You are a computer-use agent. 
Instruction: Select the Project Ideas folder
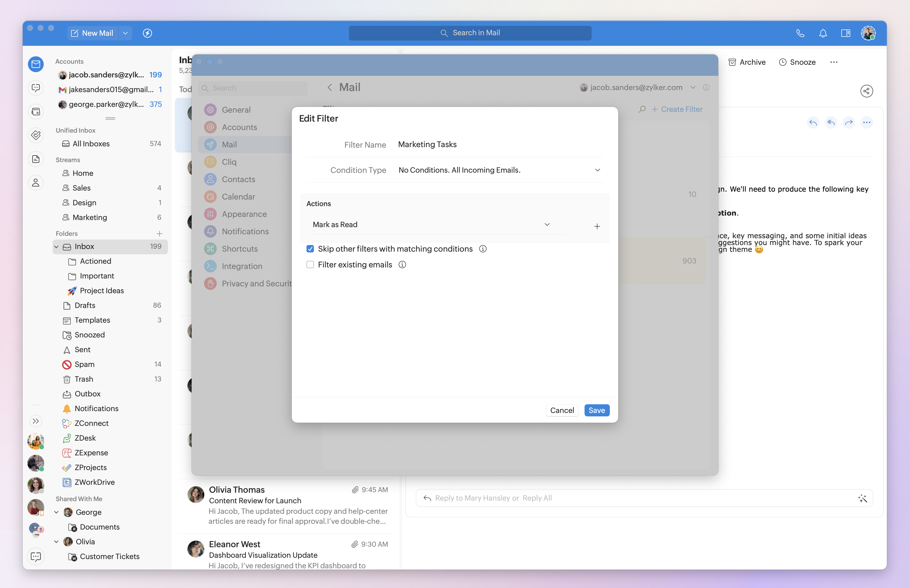[102, 291]
